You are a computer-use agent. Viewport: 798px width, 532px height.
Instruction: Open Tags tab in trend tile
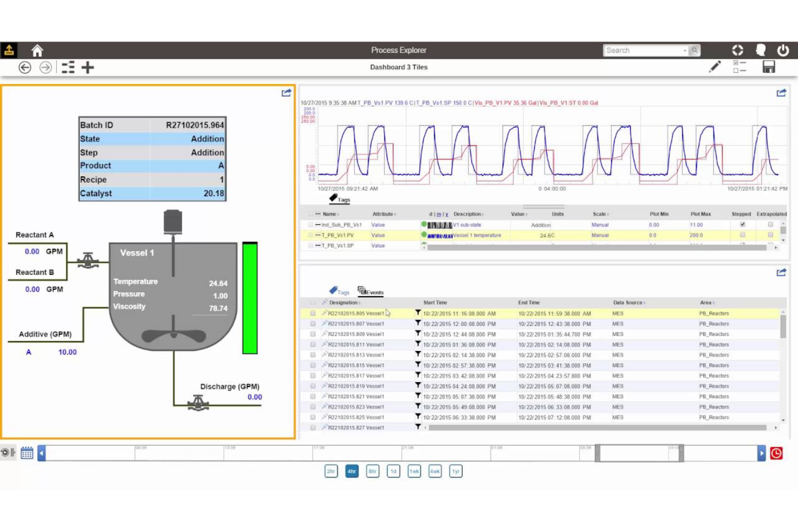click(340, 198)
